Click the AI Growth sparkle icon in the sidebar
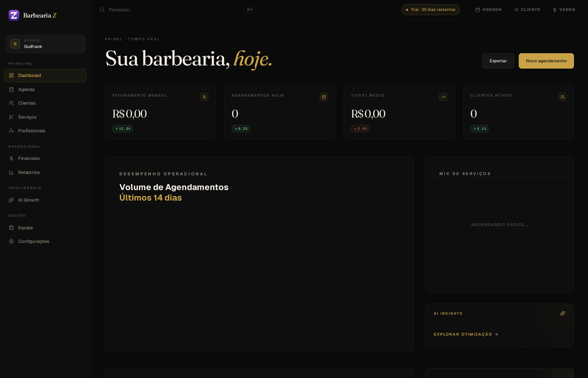 coord(11,200)
